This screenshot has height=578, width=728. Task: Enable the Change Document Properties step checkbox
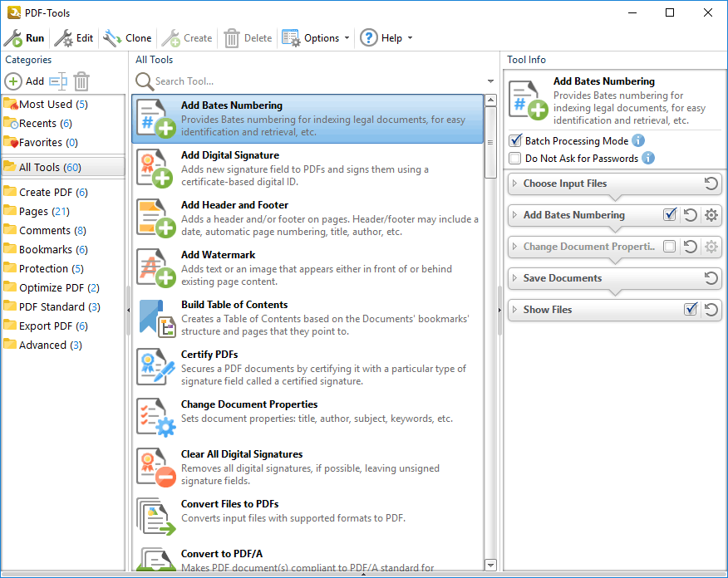670,247
